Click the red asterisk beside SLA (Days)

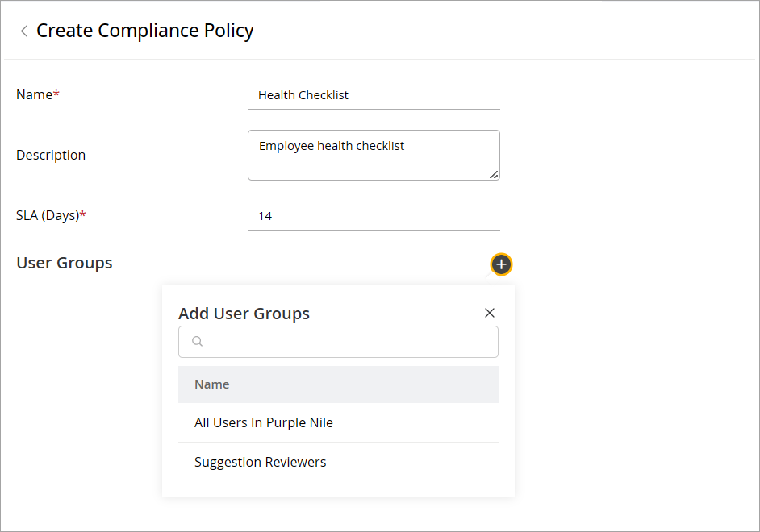[x=82, y=215]
